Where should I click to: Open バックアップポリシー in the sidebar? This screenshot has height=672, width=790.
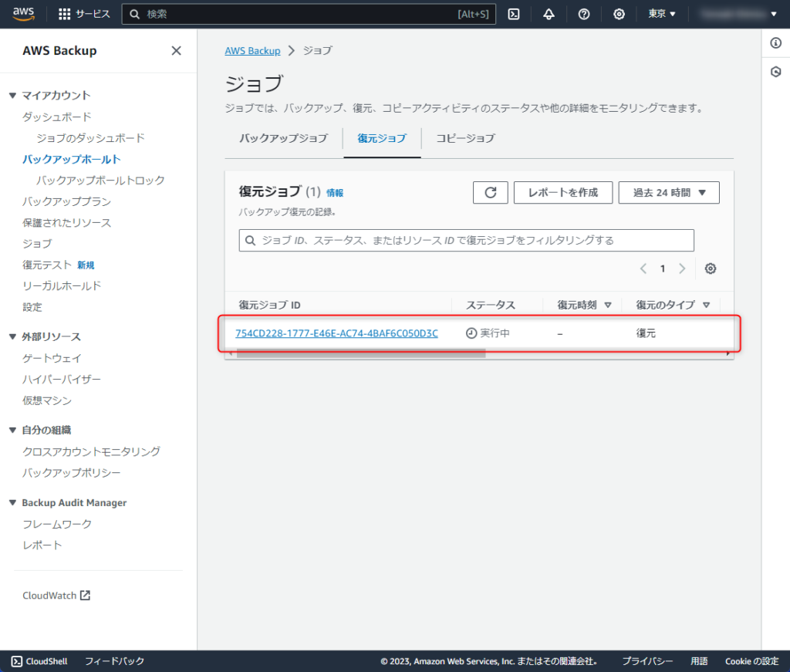[72, 472]
